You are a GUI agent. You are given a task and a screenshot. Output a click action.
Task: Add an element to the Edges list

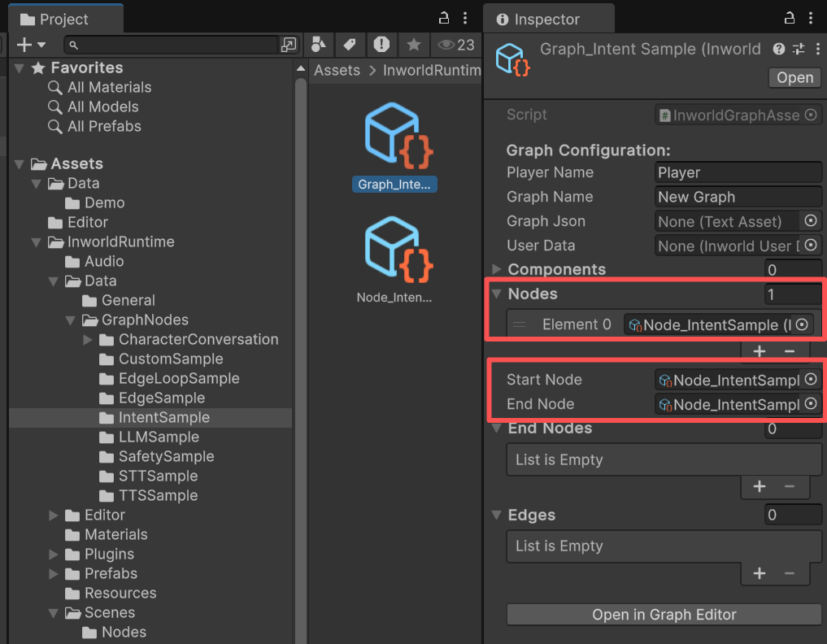[x=759, y=572]
